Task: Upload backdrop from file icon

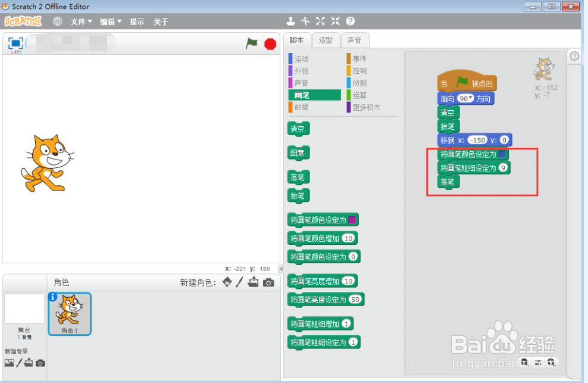Action: coord(29,363)
